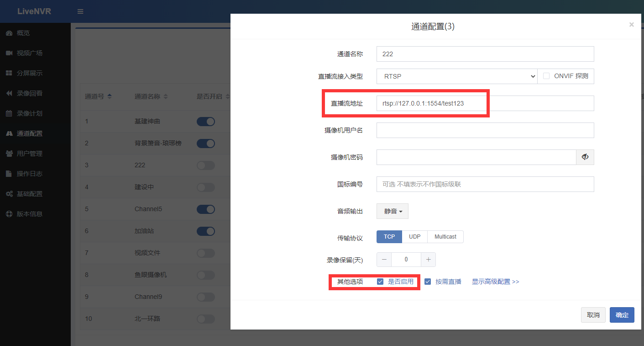Open the 静音 audio output dropdown
The width and height of the screenshot is (644, 346).
[x=392, y=211]
